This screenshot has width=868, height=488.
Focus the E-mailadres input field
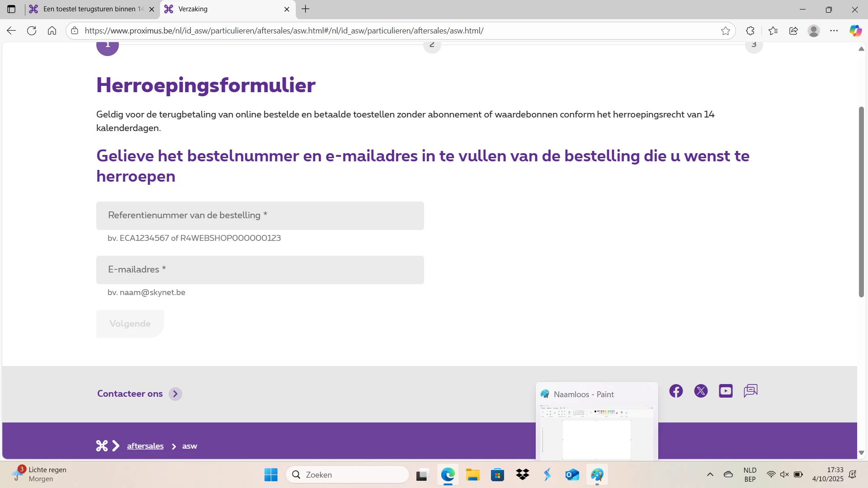coord(260,270)
